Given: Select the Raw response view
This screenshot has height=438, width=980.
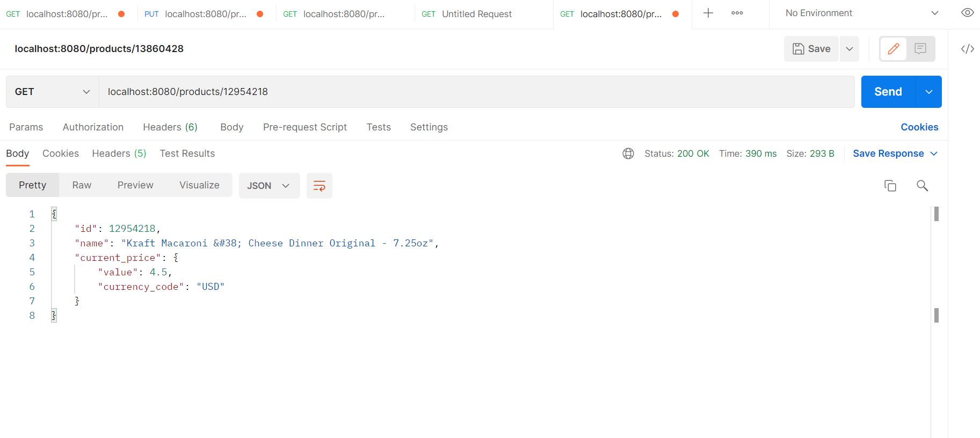Looking at the screenshot, I should point(82,185).
